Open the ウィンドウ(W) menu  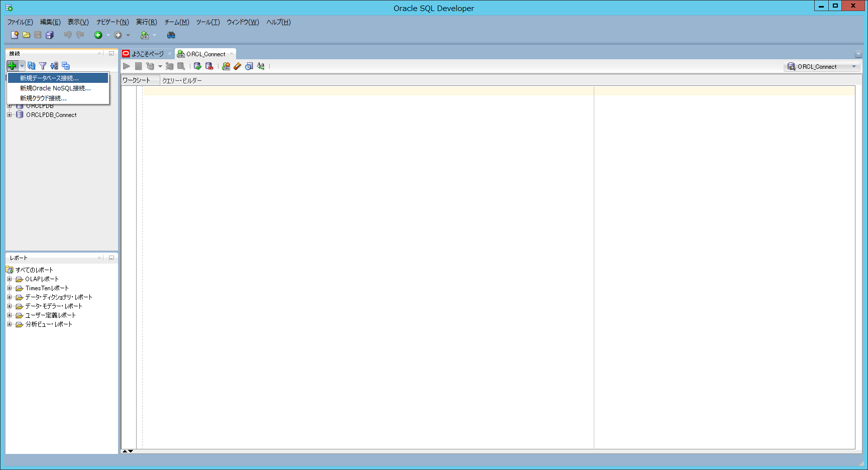coord(243,22)
